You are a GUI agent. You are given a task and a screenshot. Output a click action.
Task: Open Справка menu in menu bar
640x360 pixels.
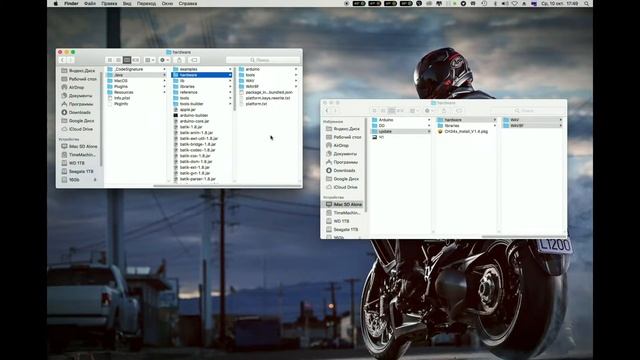click(x=188, y=3)
